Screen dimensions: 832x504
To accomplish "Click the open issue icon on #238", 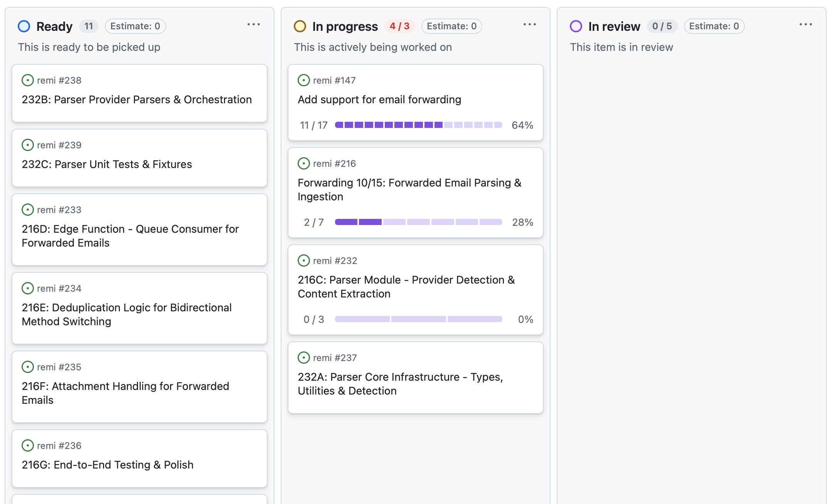I will [x=28, y=80].
